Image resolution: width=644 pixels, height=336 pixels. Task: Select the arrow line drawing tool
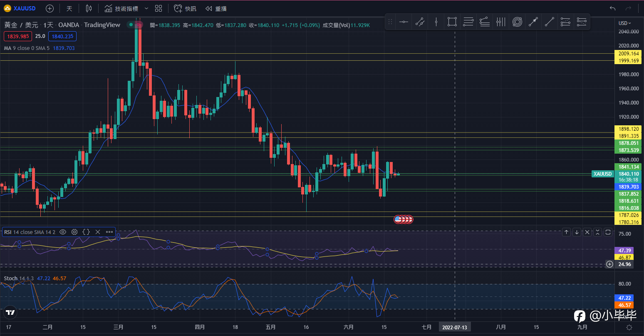[x=533, y=22]
